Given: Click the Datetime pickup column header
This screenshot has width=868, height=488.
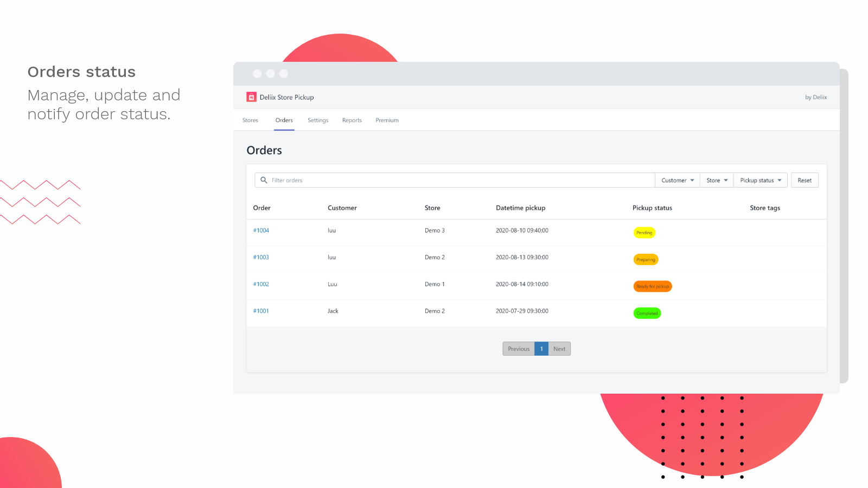Looking at the screenshot, I should pyautogui.click(x=520, y=208).
